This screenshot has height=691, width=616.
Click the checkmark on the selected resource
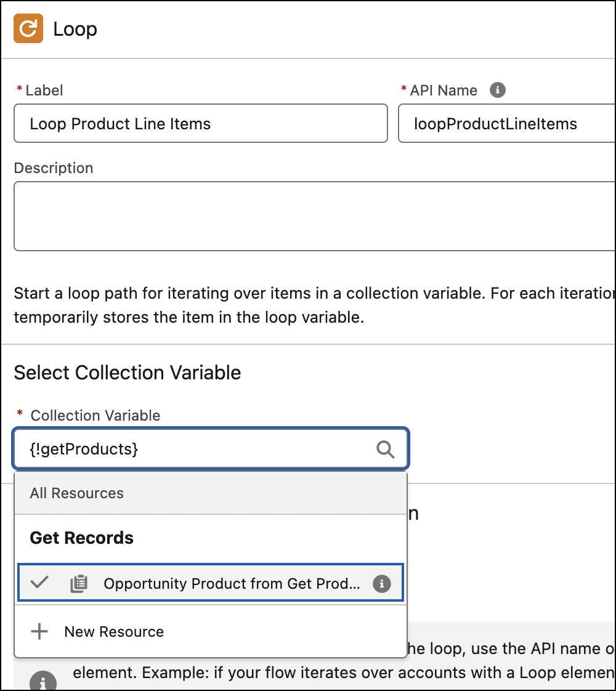39,583
